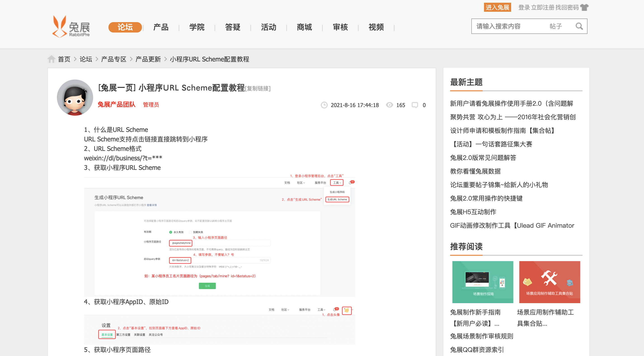Click the 立即注册 link
This screenshot has height=356, width=644.
(543, 7)
